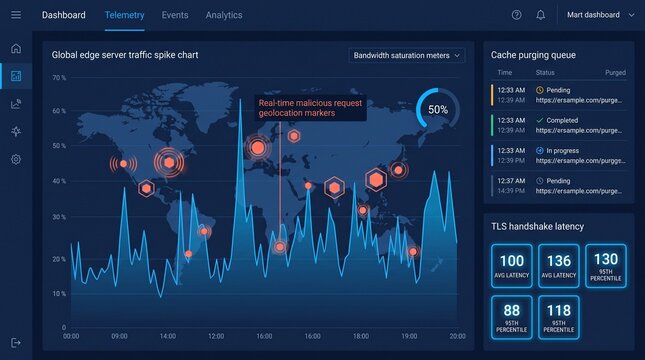
Task: Click the Completed checkmark icon
Action: click(x=540, y=120)
